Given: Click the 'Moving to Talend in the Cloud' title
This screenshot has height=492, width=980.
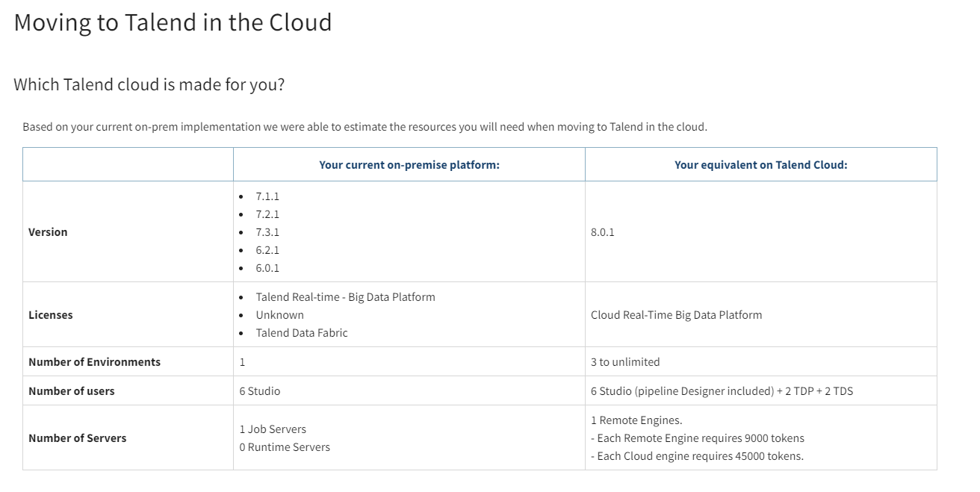Looking at the screenshot, I should [x=172, y=22].
